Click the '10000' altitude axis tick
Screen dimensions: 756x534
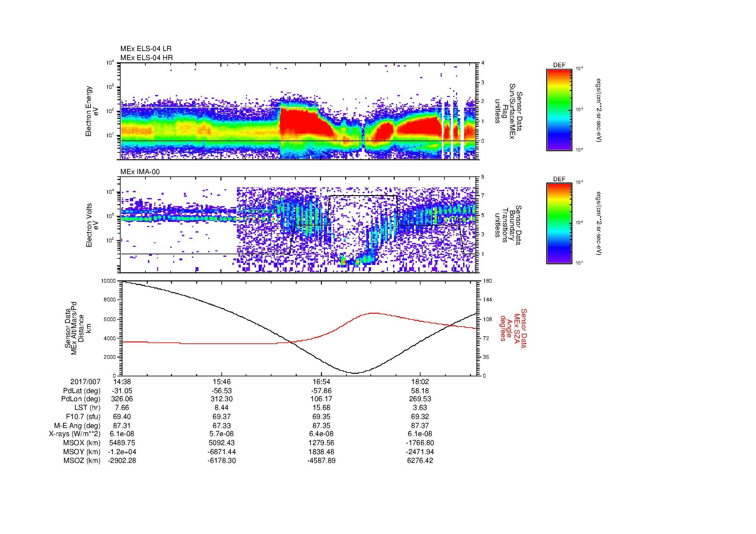coord(109,281)
